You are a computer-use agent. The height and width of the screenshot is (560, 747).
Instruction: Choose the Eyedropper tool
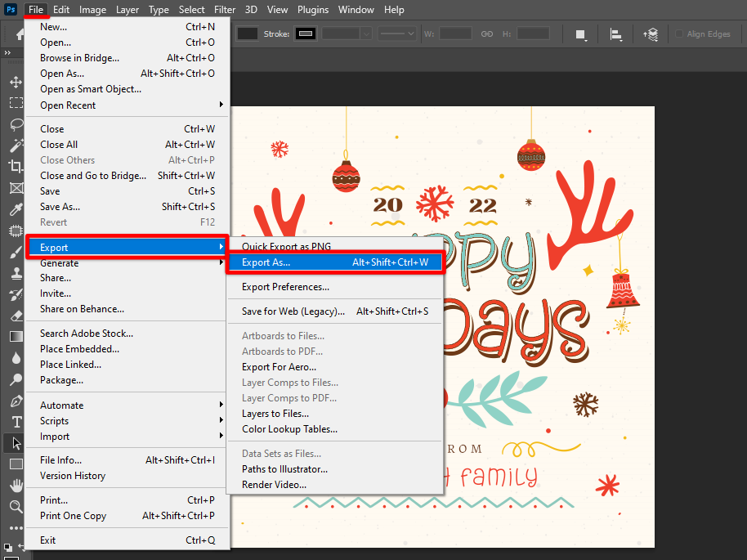click(x=16, y=209)
